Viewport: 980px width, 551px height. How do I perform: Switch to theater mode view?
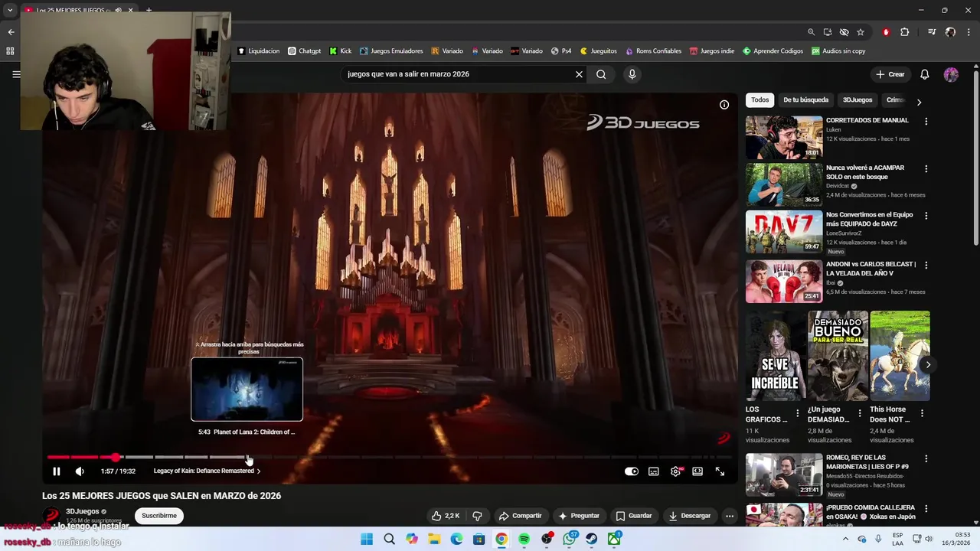[x=697, y=471]
